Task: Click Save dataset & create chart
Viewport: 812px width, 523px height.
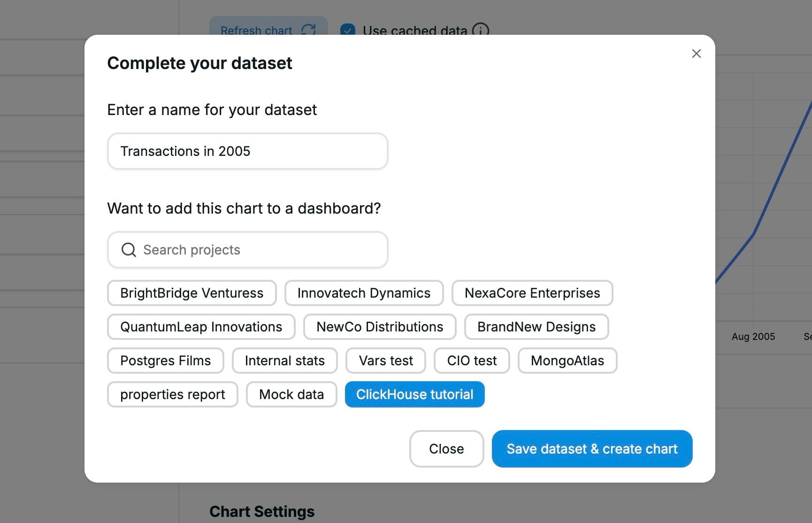Action: pyautogui.click(x=591, y=449)
